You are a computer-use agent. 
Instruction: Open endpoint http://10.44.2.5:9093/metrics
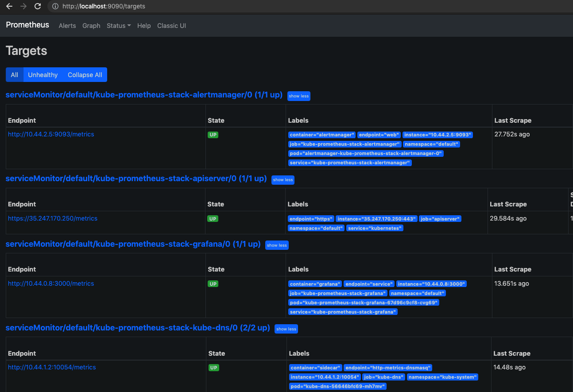(x=51, y=134)
